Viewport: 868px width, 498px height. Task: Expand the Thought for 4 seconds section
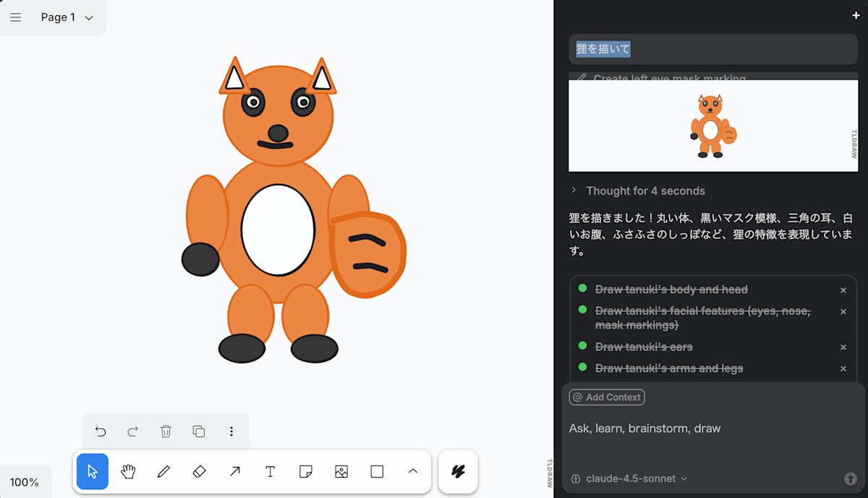[637, 191]
